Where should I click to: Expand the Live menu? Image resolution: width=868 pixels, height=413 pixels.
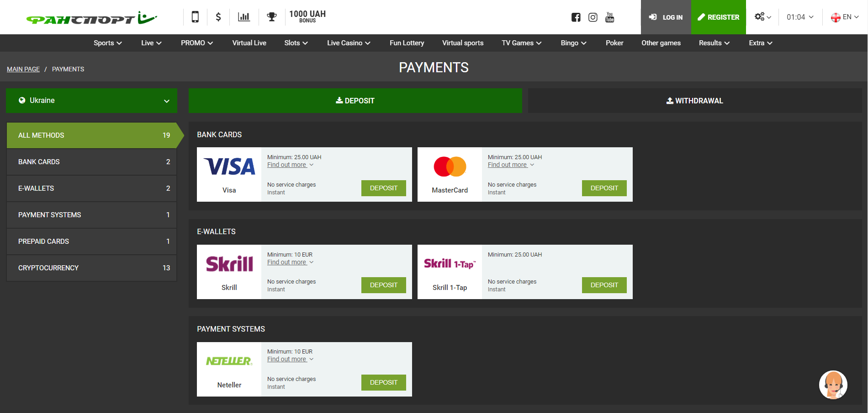click(x=151, y=43)
